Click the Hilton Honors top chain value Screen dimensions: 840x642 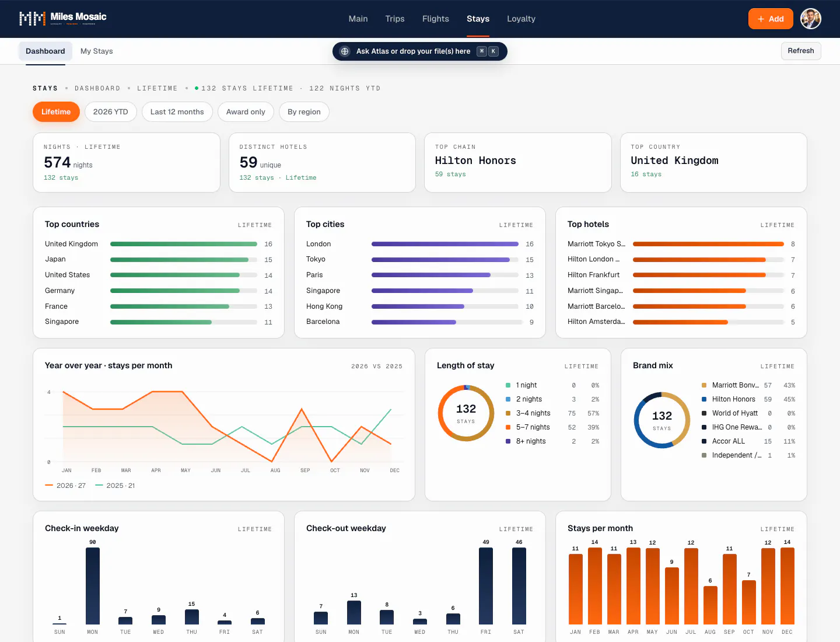click(x=475, y=160)
